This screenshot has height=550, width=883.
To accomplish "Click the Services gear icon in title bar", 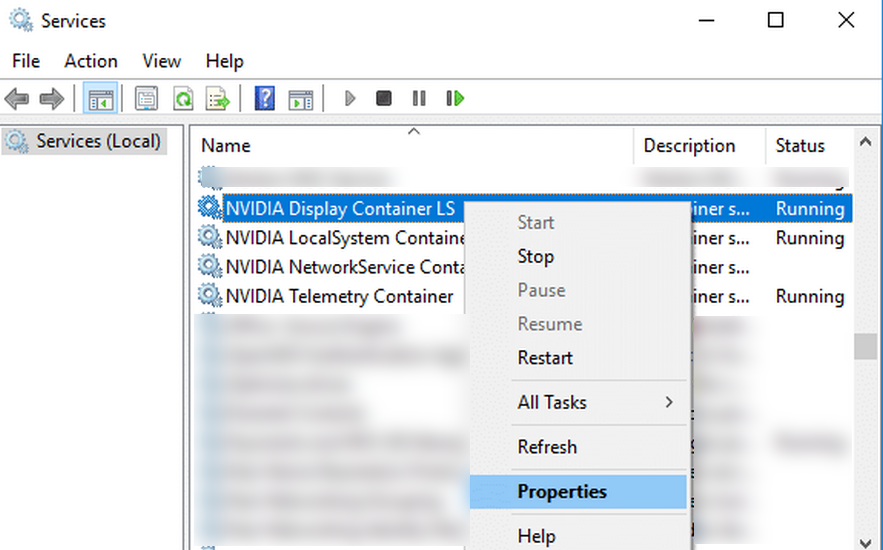I will (21, 20).
